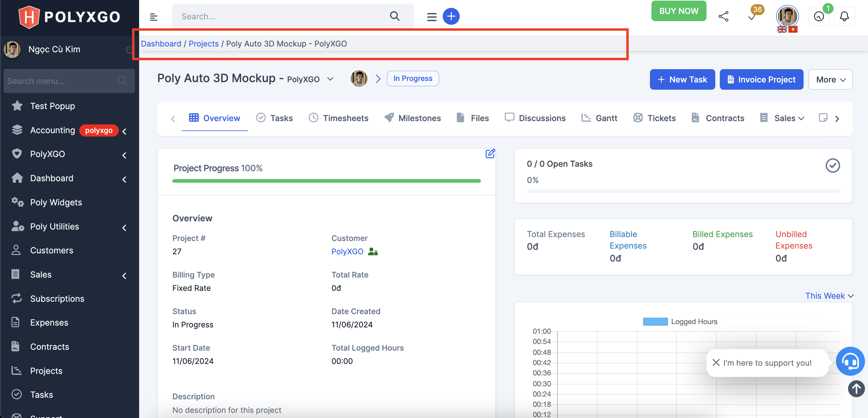
Task: Click inside the Search input field
Action: tap(269, 16)
